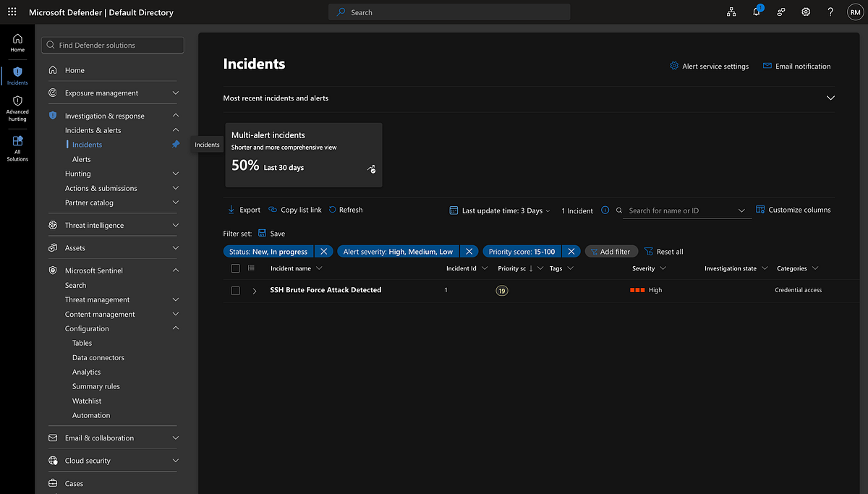The image size is (868, 494).
Task: Open Alerts under Incidents & alerts
Action: pos(82,159)
